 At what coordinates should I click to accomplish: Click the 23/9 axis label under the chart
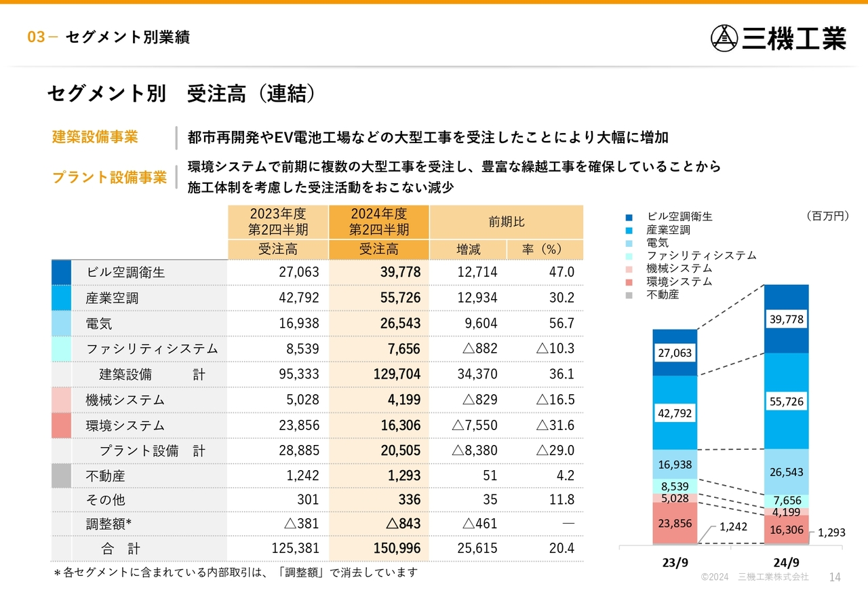point(674,563)
